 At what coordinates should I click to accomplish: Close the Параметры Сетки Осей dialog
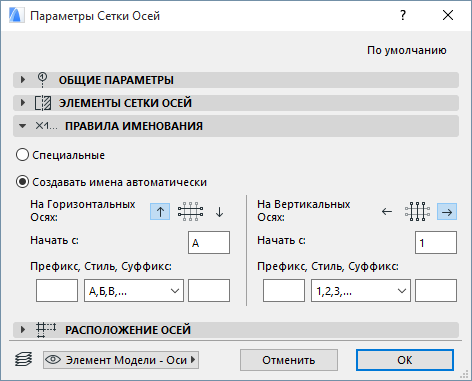coord(448,15)
